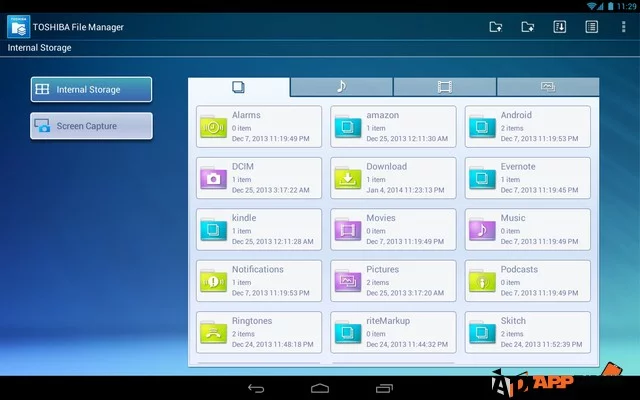
Task: Tap the 11:29 clock
Action: [x=627, y=6]
